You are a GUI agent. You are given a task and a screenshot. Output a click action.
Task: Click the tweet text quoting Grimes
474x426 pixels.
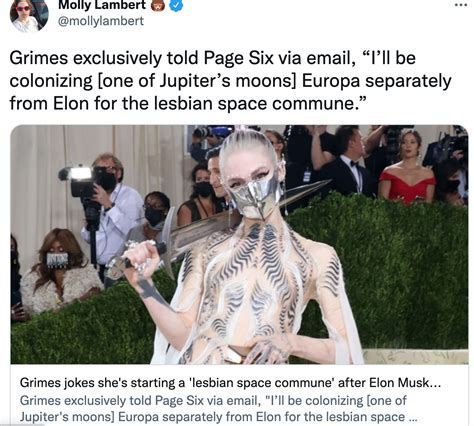pos(230,81)
